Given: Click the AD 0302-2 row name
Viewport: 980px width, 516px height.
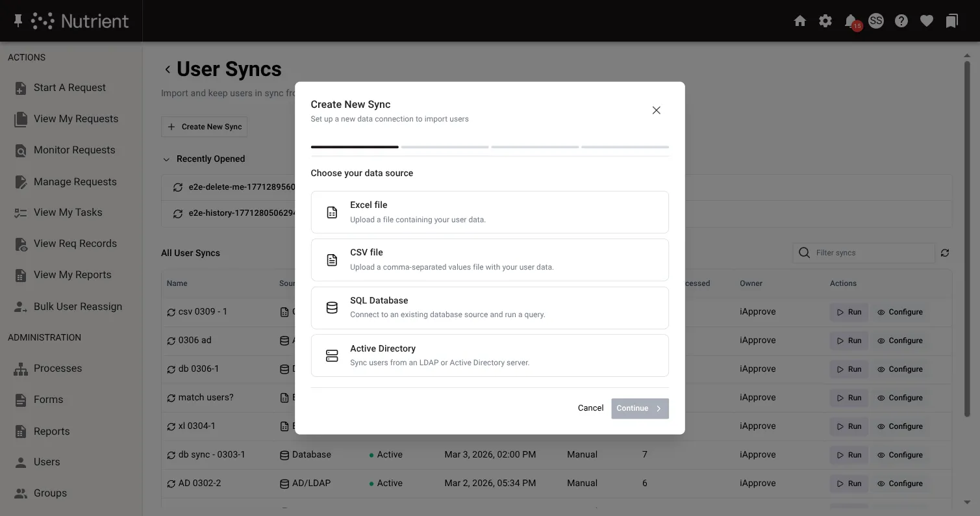Looking at the screenshot, I should pyautogui.click(x=199, y=484).
